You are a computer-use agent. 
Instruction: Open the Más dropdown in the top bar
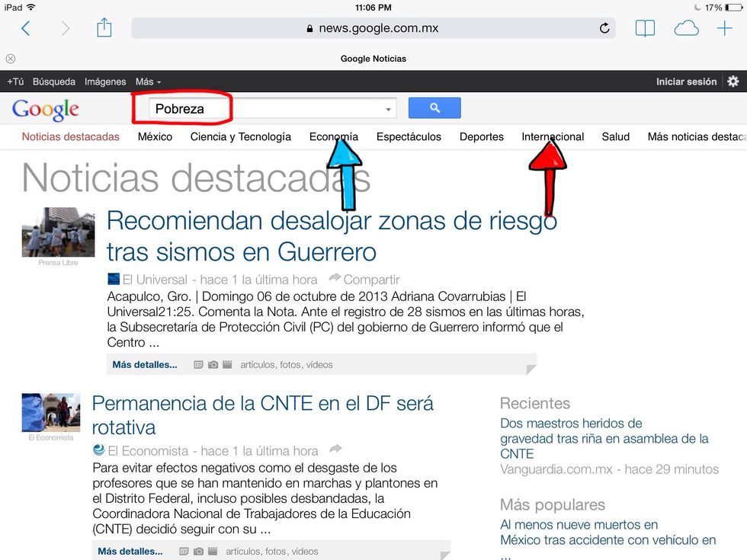(x=148, y=82)
